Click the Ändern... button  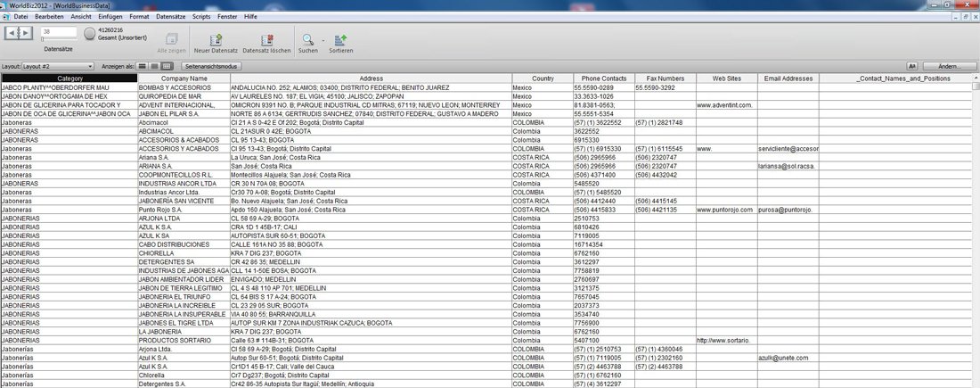[950, 66]
